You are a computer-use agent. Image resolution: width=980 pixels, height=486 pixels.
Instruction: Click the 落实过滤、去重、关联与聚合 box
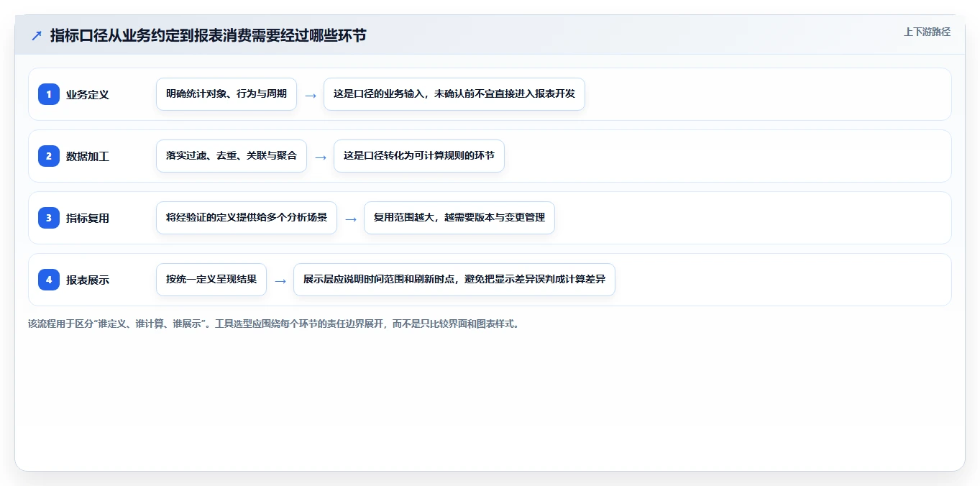coord(232,156)
